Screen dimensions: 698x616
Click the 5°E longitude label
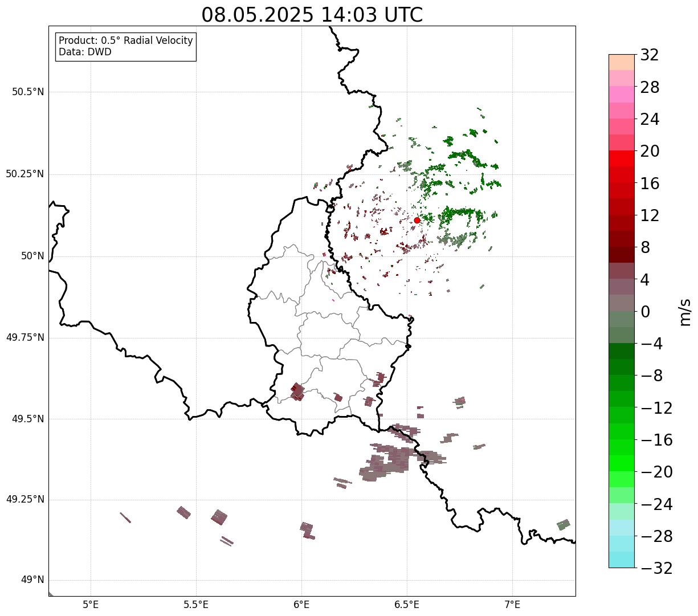91,605
